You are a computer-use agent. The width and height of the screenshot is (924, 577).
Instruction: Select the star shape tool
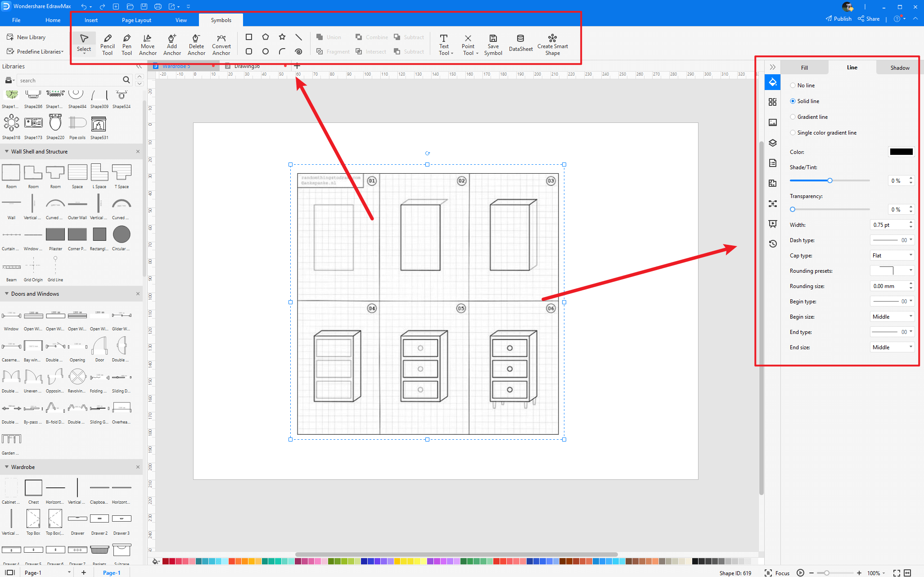point(282,37)
